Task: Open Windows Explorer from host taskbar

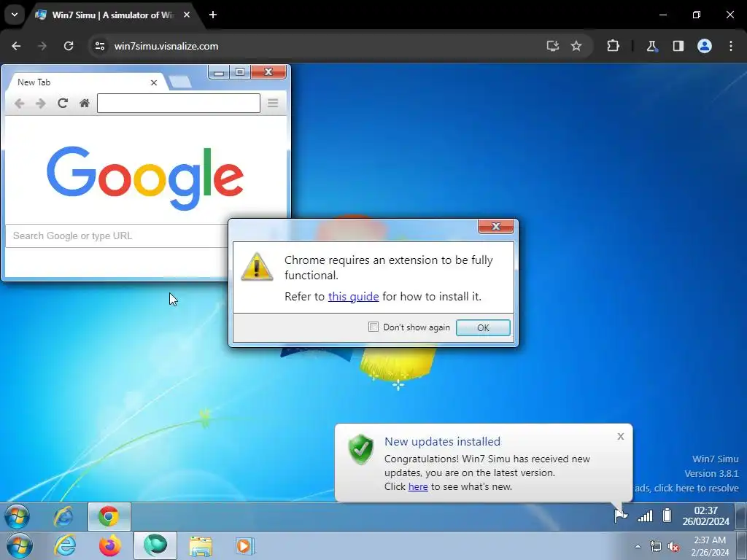Action: [x=201, y=546]
